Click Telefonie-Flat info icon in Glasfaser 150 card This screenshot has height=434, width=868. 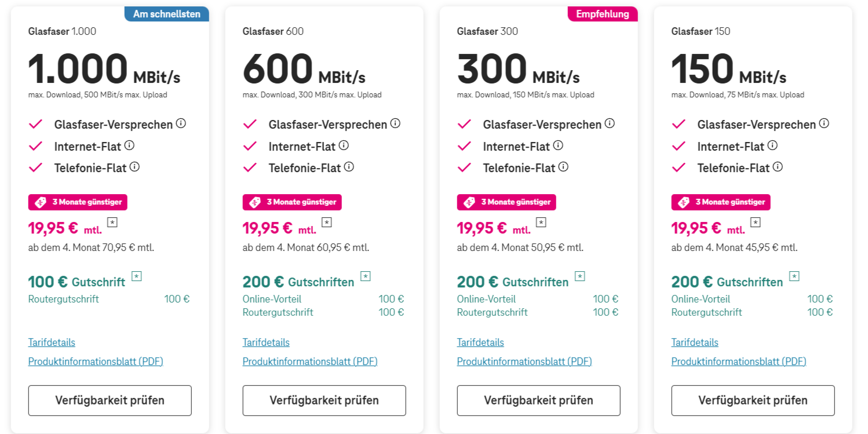click(778, 167)
